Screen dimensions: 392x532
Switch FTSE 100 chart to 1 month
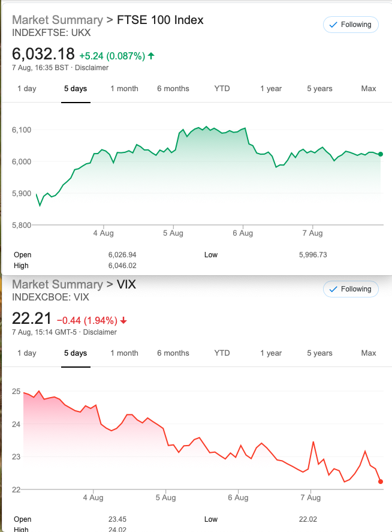point(124,89)
